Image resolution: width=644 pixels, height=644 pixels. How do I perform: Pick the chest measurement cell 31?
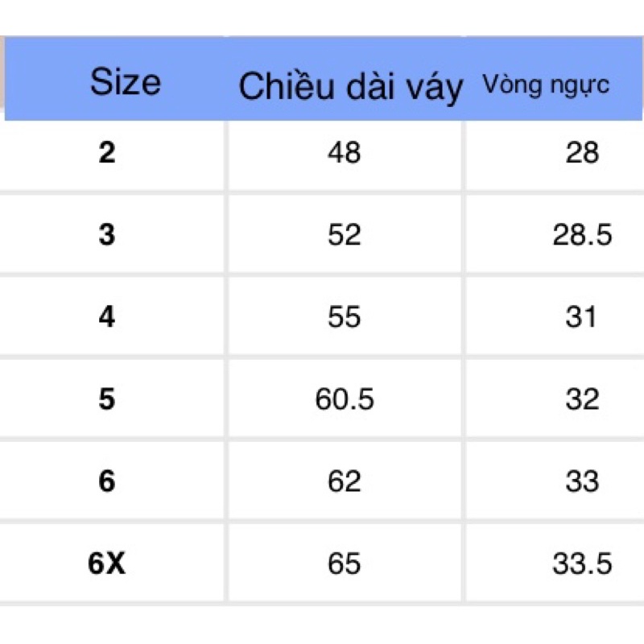click(x=582, y=317)
